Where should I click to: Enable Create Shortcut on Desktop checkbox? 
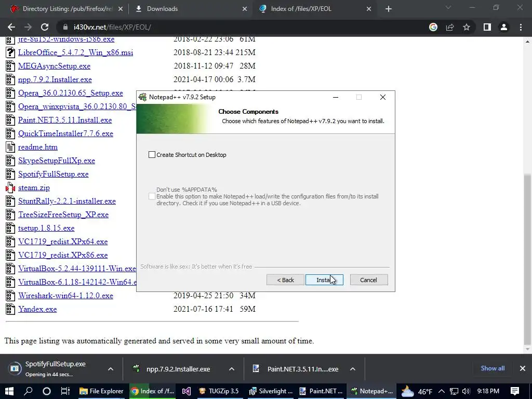click(x=152, y=155)
